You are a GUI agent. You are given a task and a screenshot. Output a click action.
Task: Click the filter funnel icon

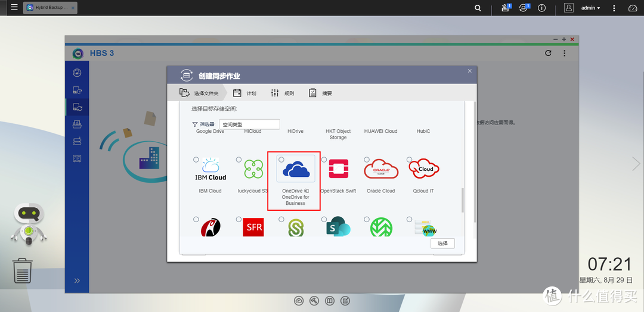(x=194, y=124)
